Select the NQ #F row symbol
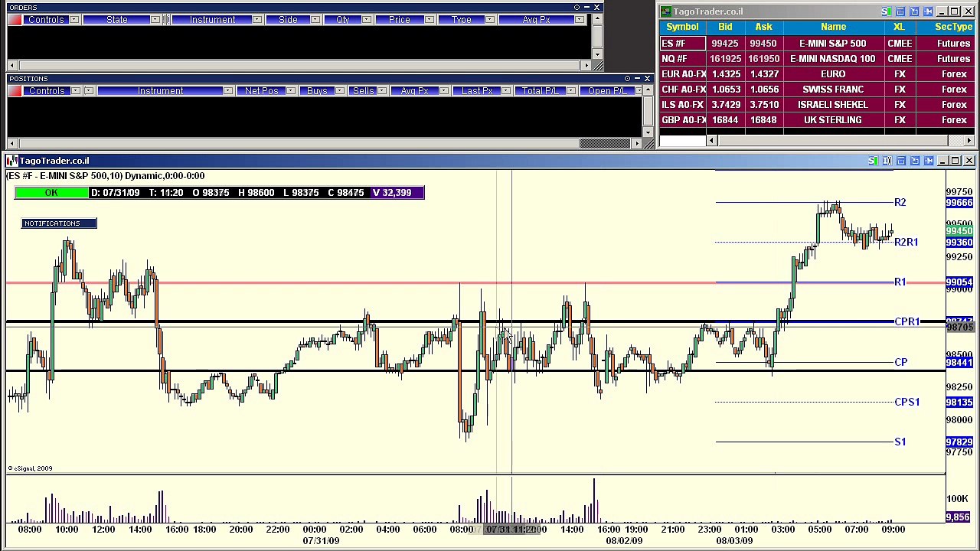The image size is (980, 551). coord(682,59)
